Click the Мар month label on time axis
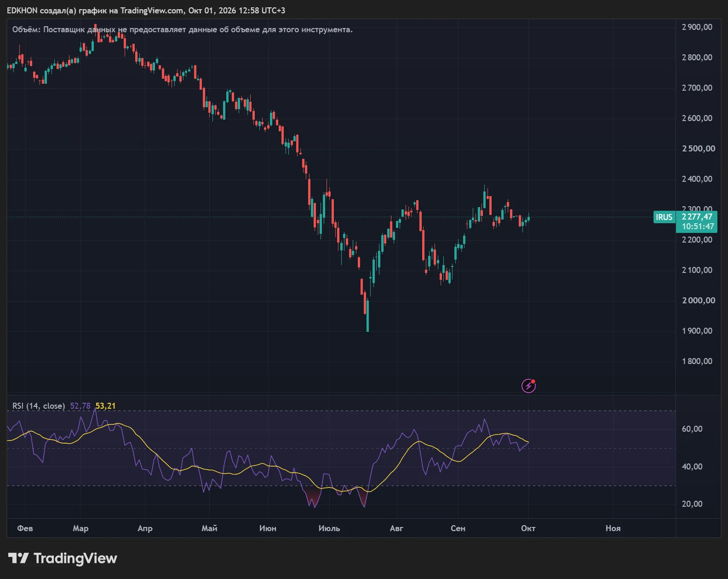This screenshot has height=579, width=728. point(80,528)
